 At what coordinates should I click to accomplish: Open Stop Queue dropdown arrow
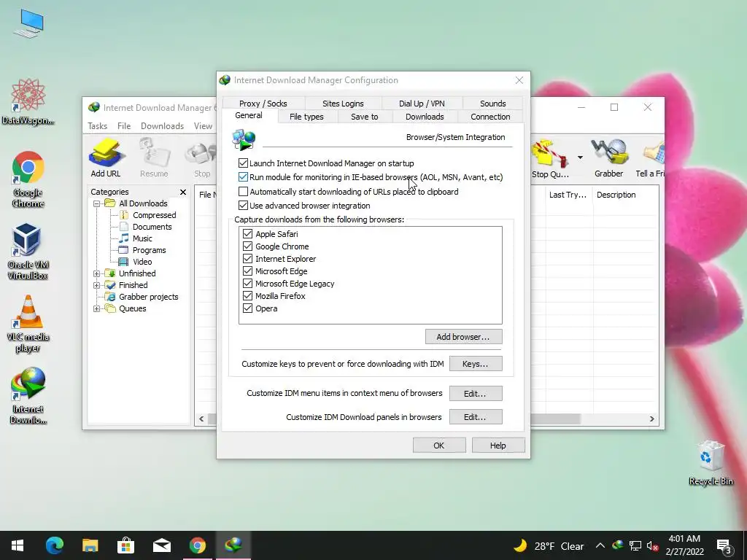pyautogui.click(x=580, y=157)
